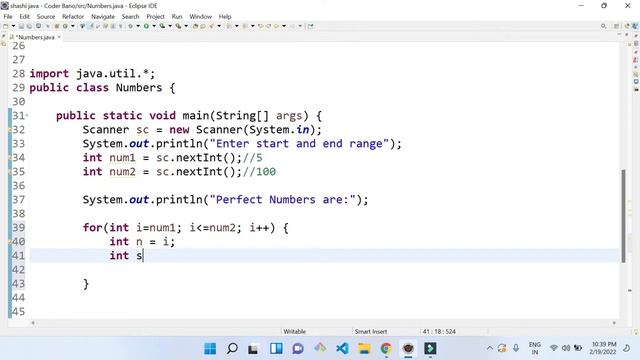The height and width of the screenshot is (360, 640).
Task: Select the Numbers.java editor tab
Action: coord(36,37)
